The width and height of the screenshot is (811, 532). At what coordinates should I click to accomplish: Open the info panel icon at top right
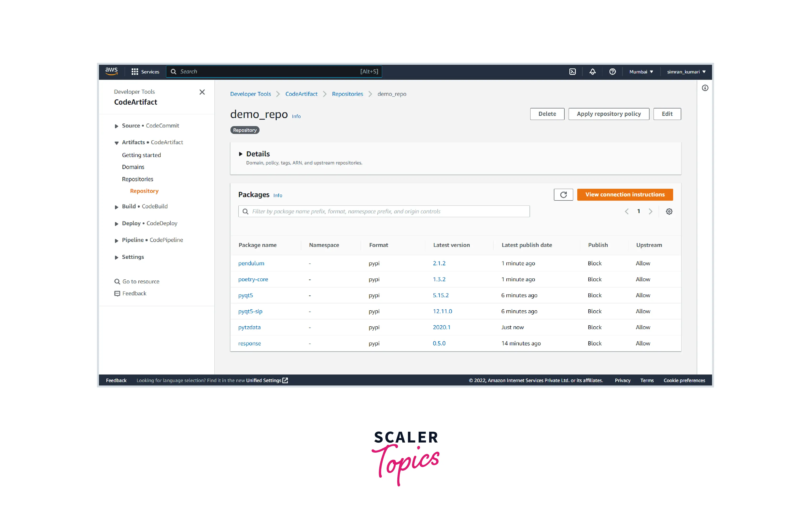pyautogui.click(x=705, y=88)
